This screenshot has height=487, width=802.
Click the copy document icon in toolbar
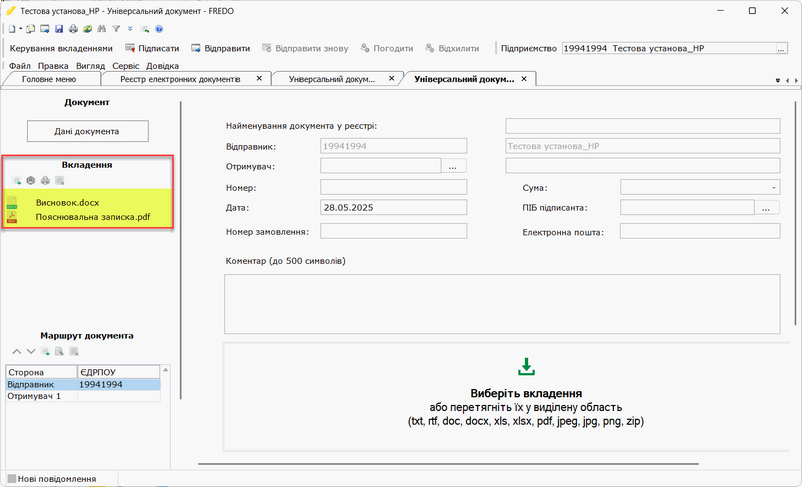pyautogui.click(x=31, y=29)
